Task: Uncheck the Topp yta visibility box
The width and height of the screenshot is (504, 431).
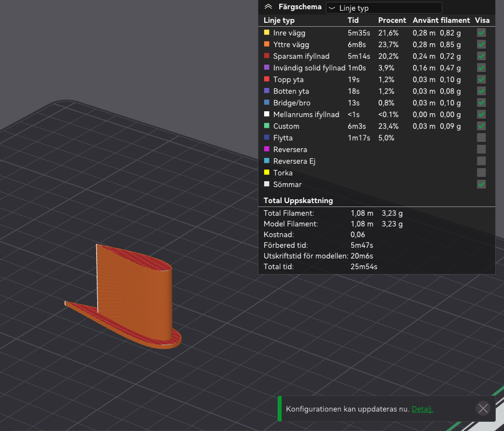Action: tap(481, 79)
